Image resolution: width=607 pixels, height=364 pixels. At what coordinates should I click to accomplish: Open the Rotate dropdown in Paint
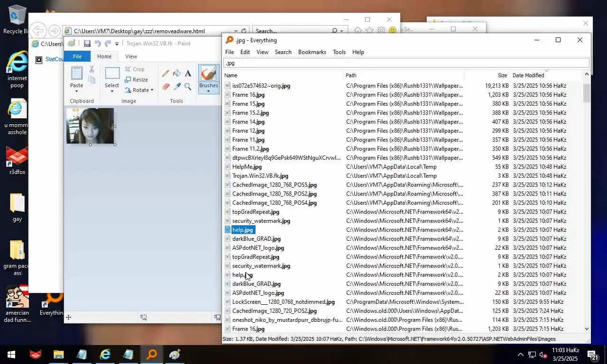tap(139, 90)
